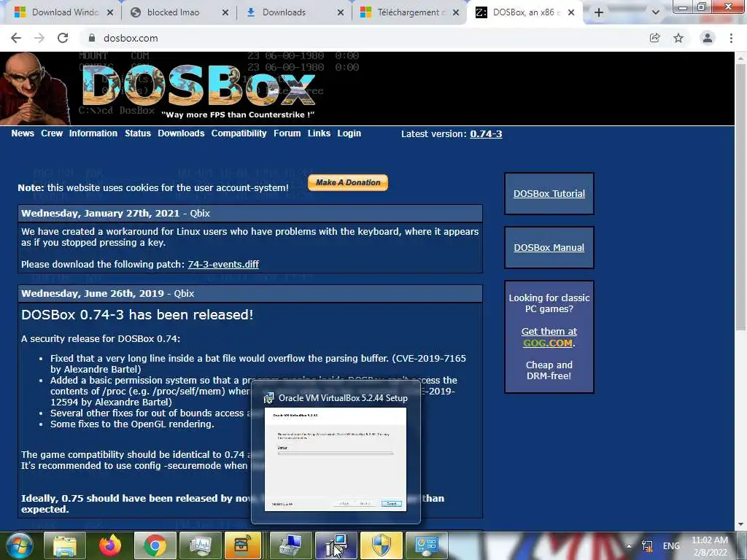Open the News section
747x560 pixels.
23,133
